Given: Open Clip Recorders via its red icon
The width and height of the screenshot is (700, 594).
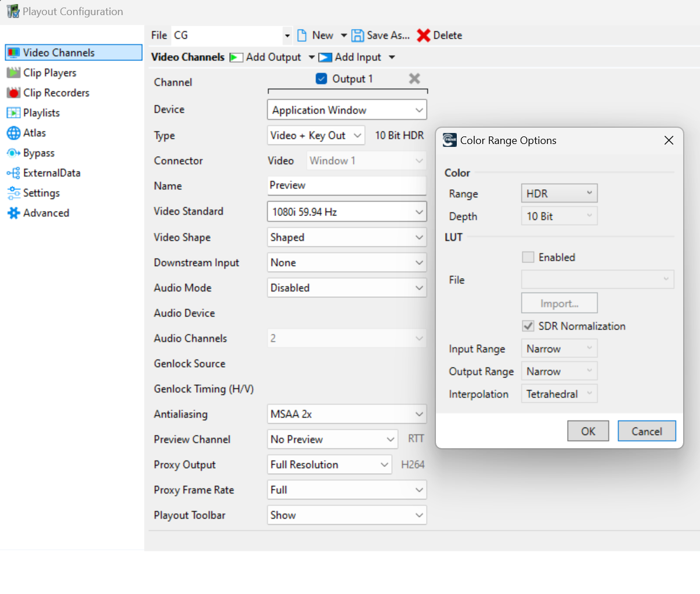Looking at the screenshot, I should click(13, 93).
